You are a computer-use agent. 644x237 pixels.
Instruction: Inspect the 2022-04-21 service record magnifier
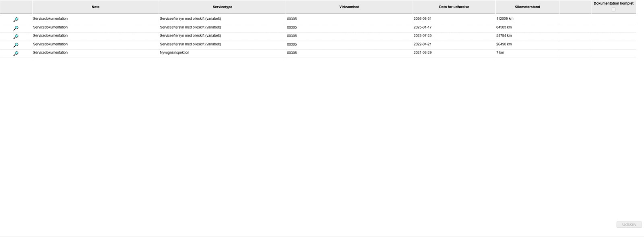click(16, 45)
